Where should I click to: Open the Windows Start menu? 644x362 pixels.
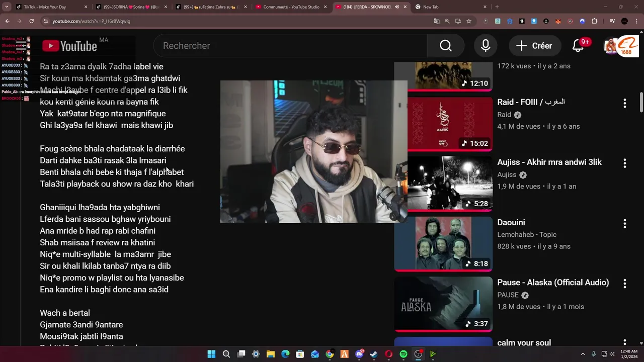pos(211,354)
